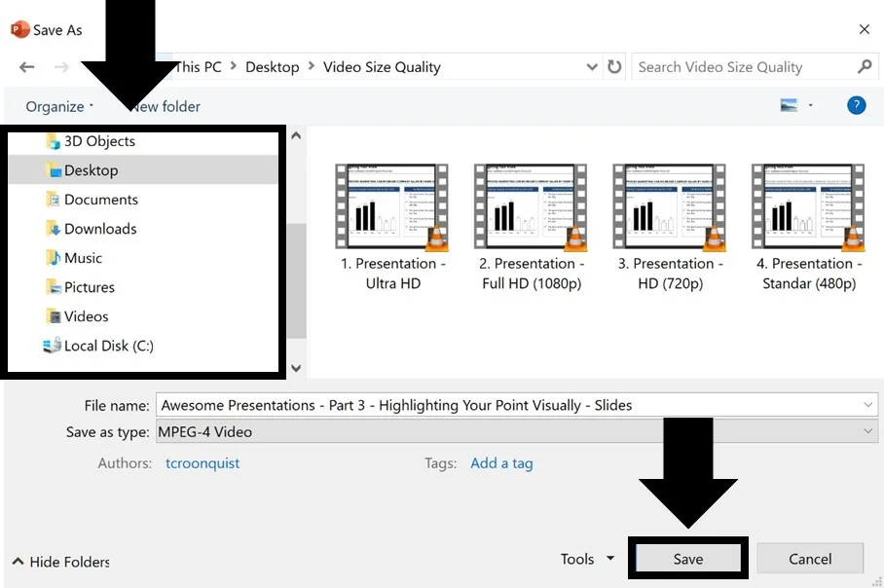
Task: Select the Pictures folder icon
Action: click(x=53, y=287)
